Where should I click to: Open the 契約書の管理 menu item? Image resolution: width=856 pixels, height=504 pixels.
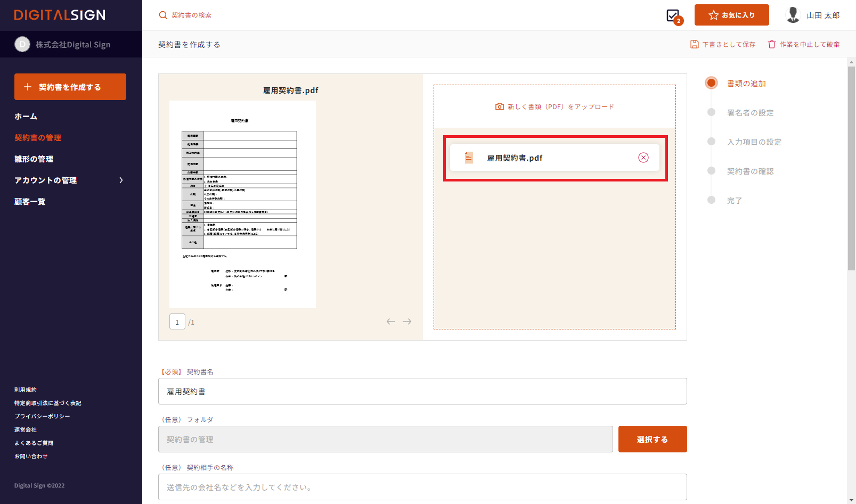38,138
